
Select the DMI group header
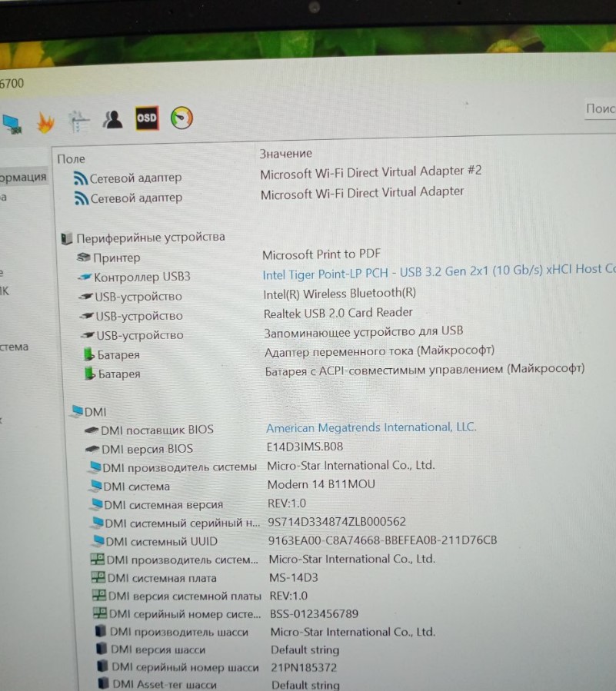95,412
